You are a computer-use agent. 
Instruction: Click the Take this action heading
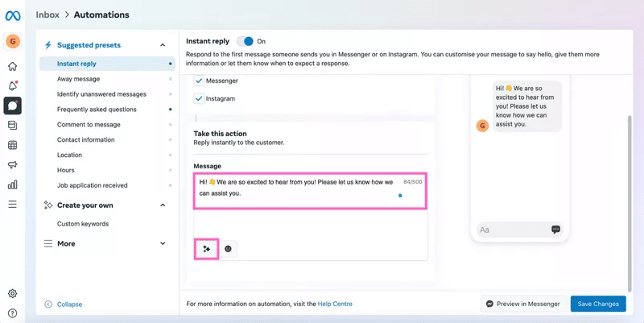[220, 134]
